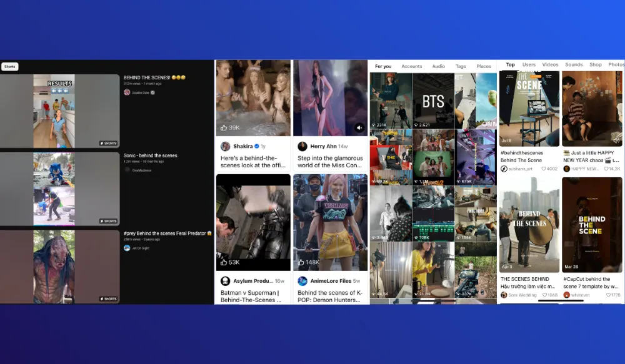This screenshot has width=625, height=364.
Task: Open the BTS thumbnail with 2,621 views
Action: click(x=433, y=101)
